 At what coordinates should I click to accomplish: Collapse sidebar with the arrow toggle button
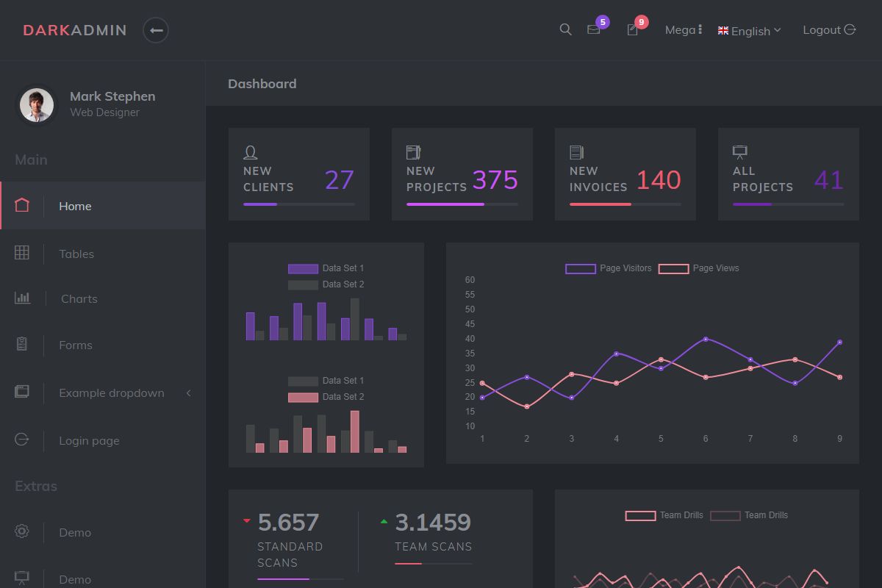tap(156, 30)
